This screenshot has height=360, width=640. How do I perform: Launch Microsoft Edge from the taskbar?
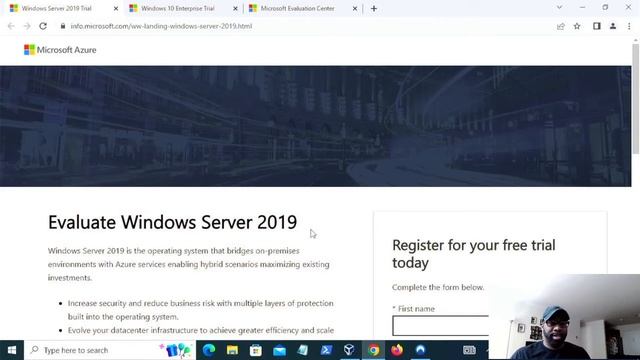(x=209, y=350)
